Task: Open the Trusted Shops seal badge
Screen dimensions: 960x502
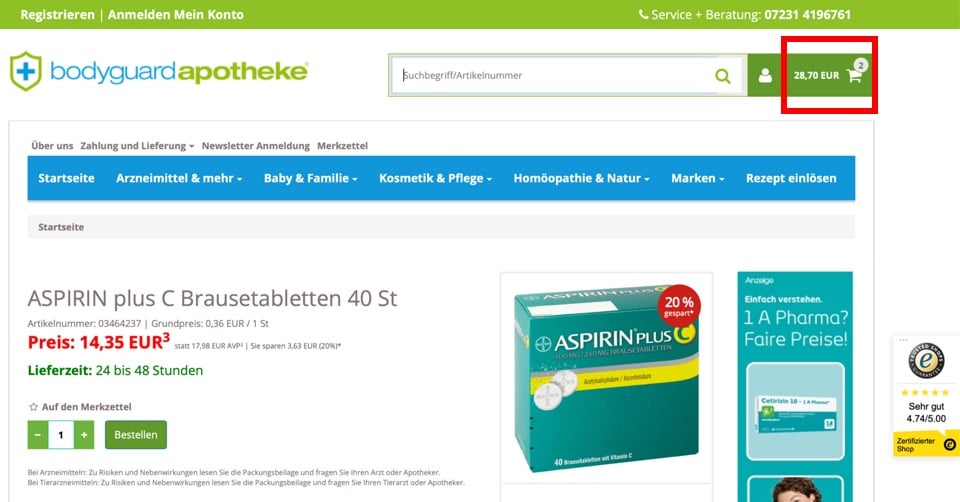Action: point(926,361)
